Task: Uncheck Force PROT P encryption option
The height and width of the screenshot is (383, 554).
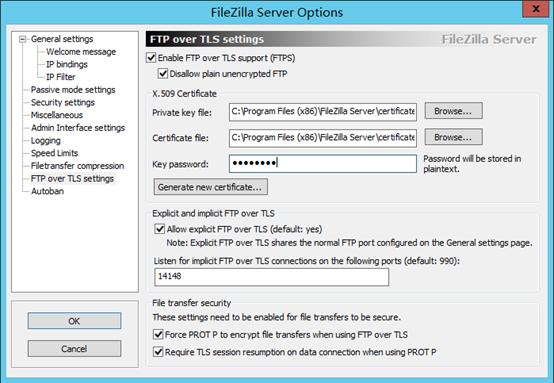Action: pos(158,334)
